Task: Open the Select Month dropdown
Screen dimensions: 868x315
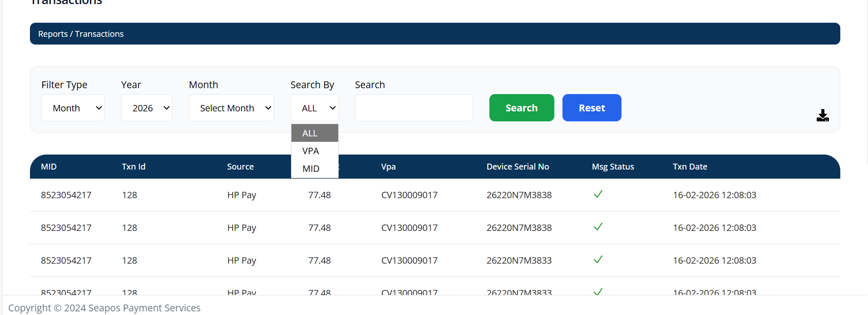Action: [231, 108]
